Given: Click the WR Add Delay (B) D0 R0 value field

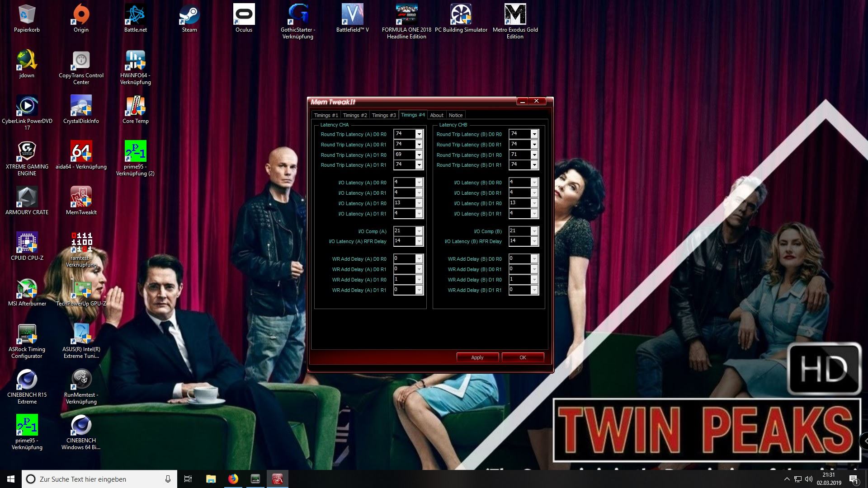Looking at the screenshot, I should click(x=520, y=259).
